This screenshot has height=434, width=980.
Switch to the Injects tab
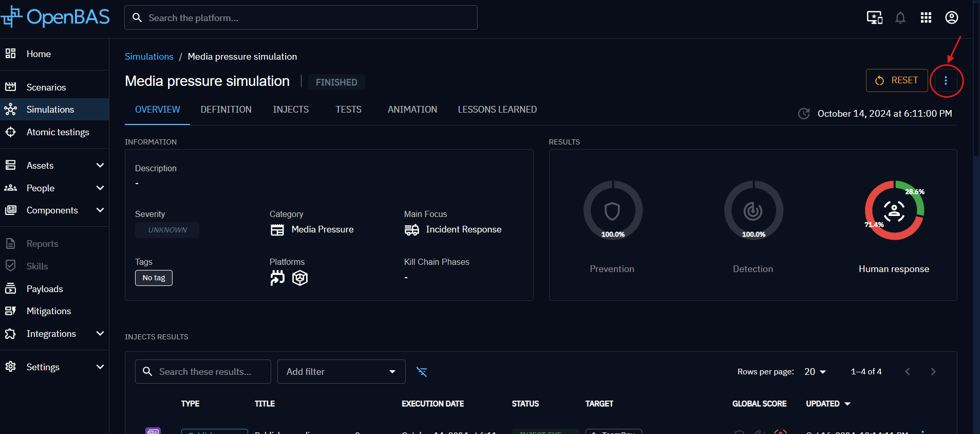291,110
